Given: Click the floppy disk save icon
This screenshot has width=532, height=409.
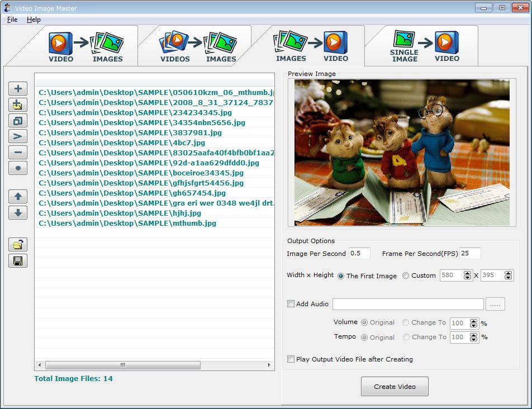Looking at the screenshot, I should 18,261.
